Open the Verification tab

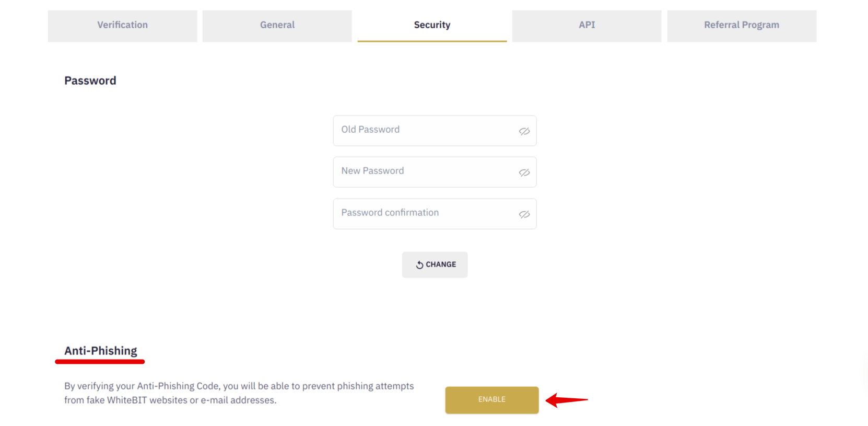click(123, 26)
